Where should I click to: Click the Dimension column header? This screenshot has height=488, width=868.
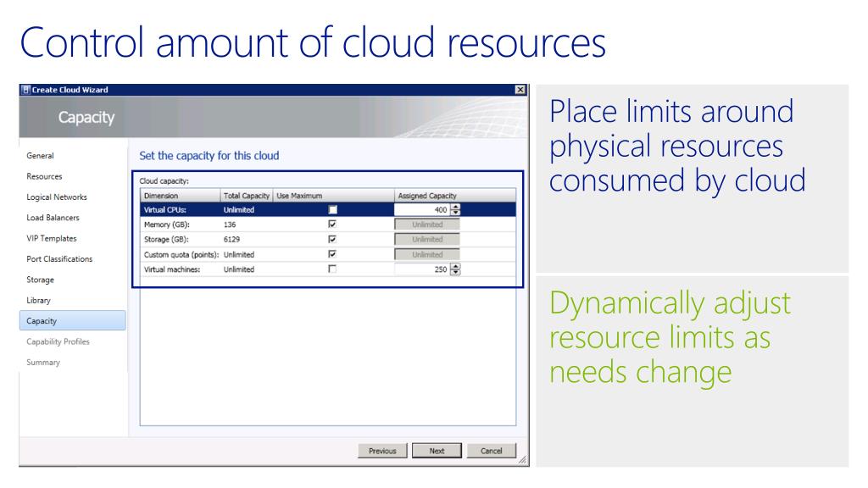[x=180, y=196]
